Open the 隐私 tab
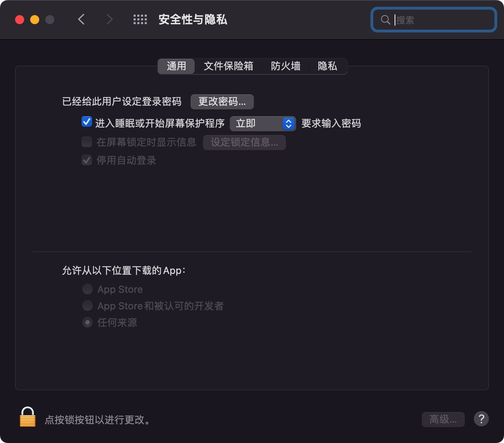 pyautogui.click(x=327, y=66)
